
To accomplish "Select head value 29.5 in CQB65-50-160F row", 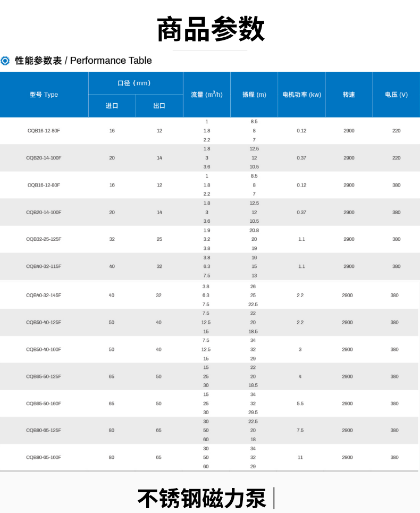I will (x=253, y=412).
